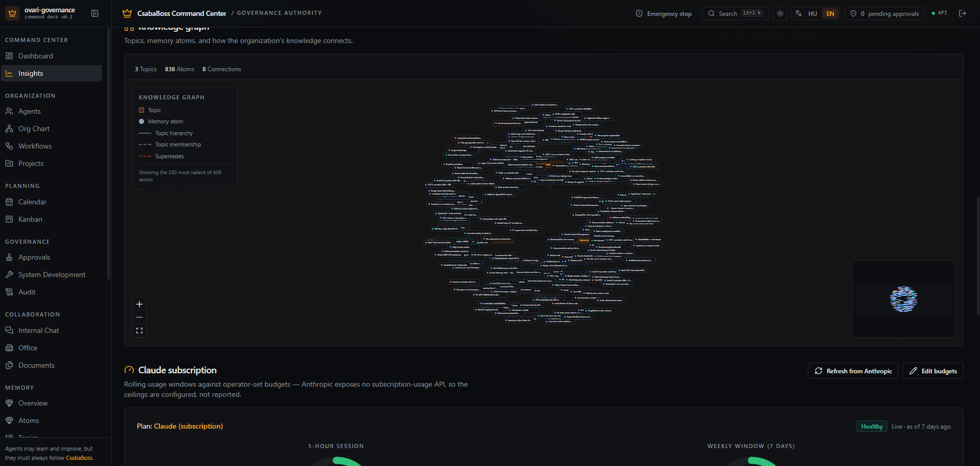Click Edit budgets button
Screen dimensions: 980x466
click(933, 371)
